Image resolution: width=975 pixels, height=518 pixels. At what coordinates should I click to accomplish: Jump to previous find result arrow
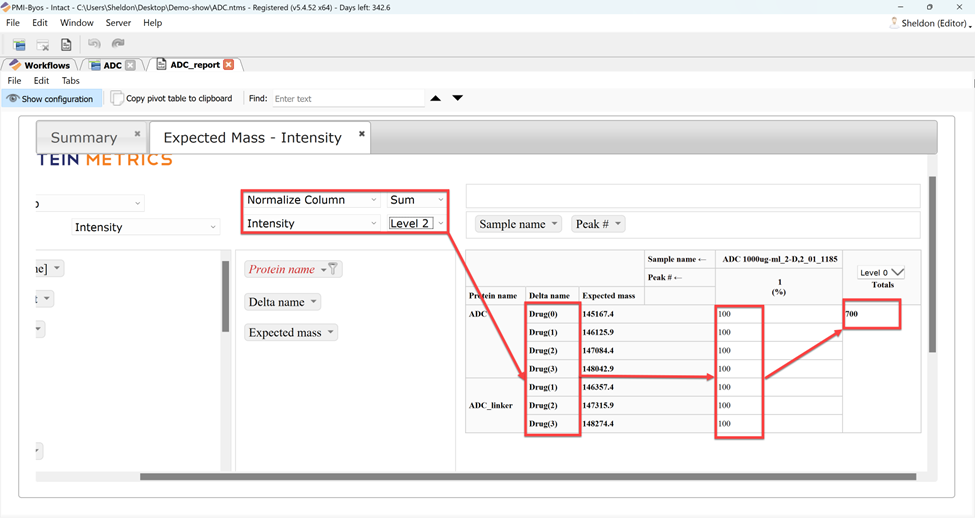(x=436, y=98)
